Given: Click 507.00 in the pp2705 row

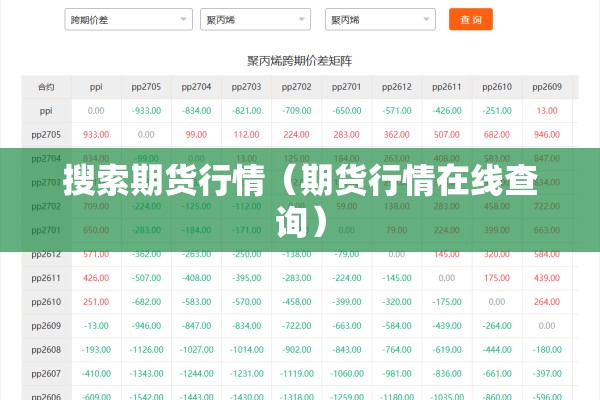Looking at the screenshot, I should 447,135.
